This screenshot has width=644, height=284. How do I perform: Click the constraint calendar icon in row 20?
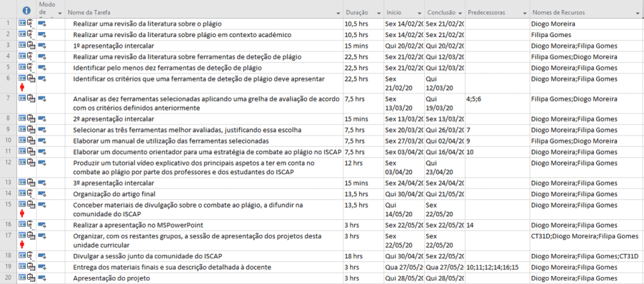point(22,278)
